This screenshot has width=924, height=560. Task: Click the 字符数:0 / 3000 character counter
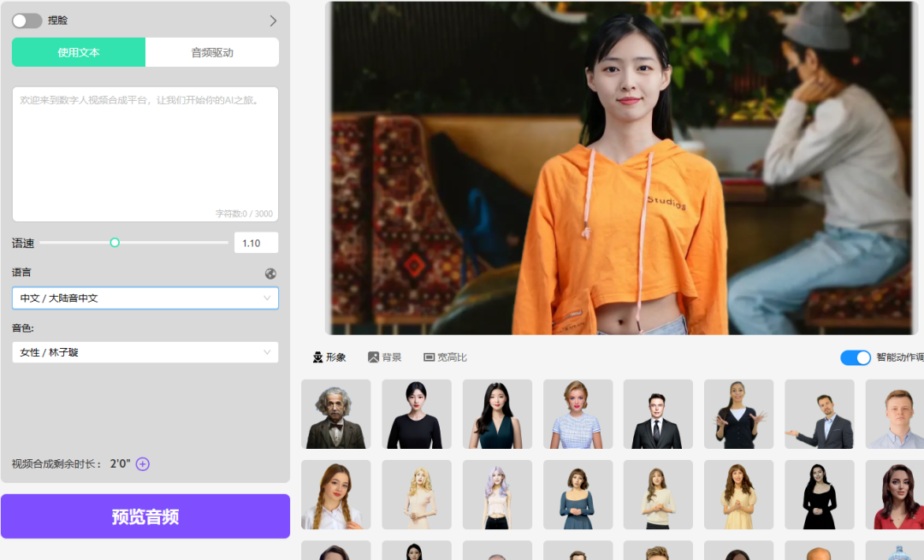click(244, 214)
